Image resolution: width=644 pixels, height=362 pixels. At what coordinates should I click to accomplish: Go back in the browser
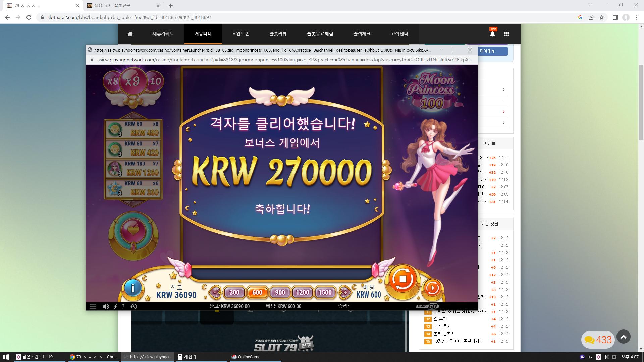[x=7, y=17]
